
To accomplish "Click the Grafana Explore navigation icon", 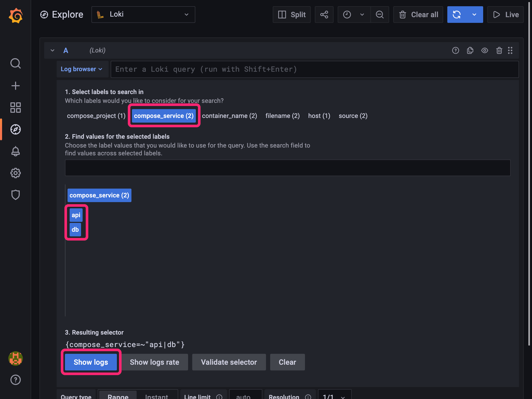I will pos(16,129).
